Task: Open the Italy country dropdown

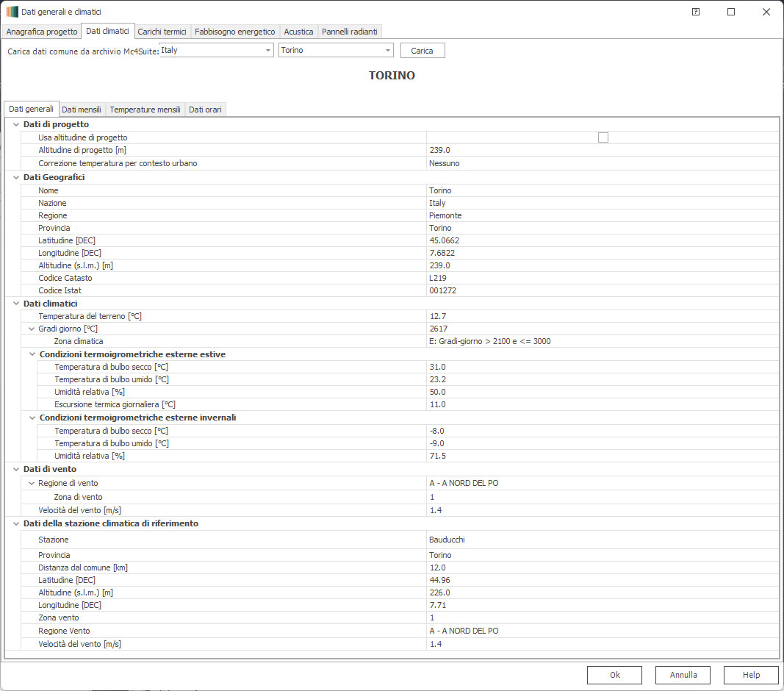Action: 268,51
